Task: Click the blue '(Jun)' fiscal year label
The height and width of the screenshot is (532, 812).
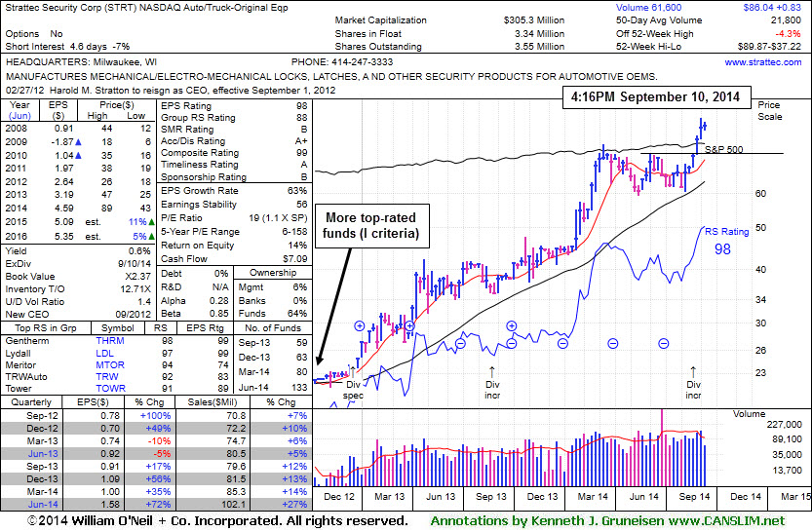Action: pos(19,116)
